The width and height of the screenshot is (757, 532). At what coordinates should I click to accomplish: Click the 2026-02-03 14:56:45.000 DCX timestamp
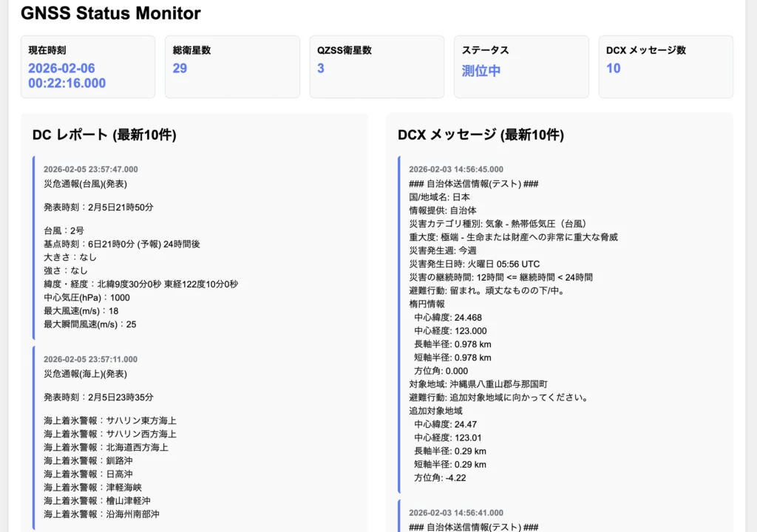(x=456, y=169)
